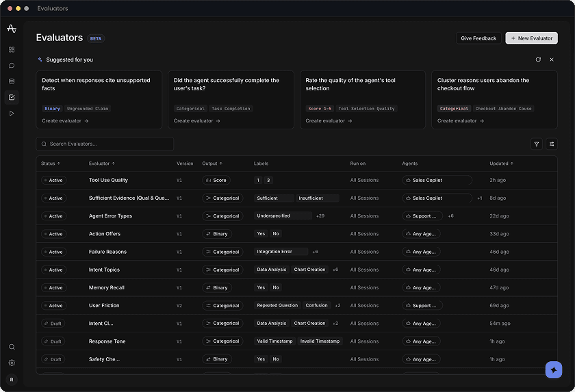The height and width of the screenshot is (392, 575).
Task: Open the chat conversations sidebar icon
Action: [12, 66]
